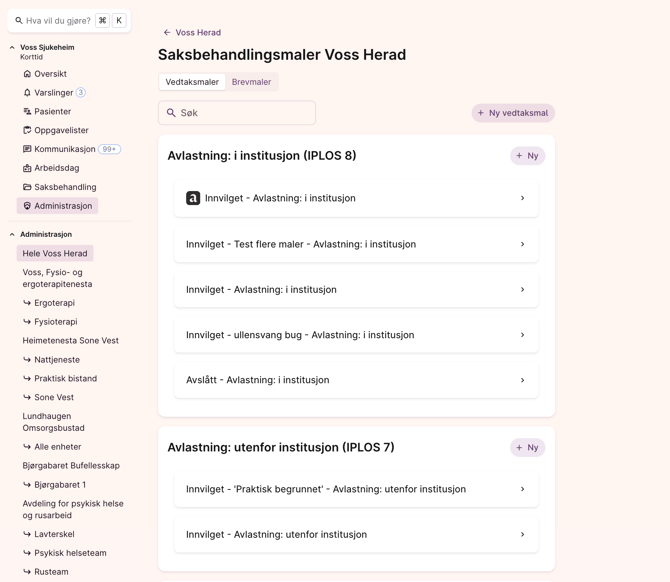Click the Kommunikasjon chat icon
670x582 pixels.
pos(27,149)
